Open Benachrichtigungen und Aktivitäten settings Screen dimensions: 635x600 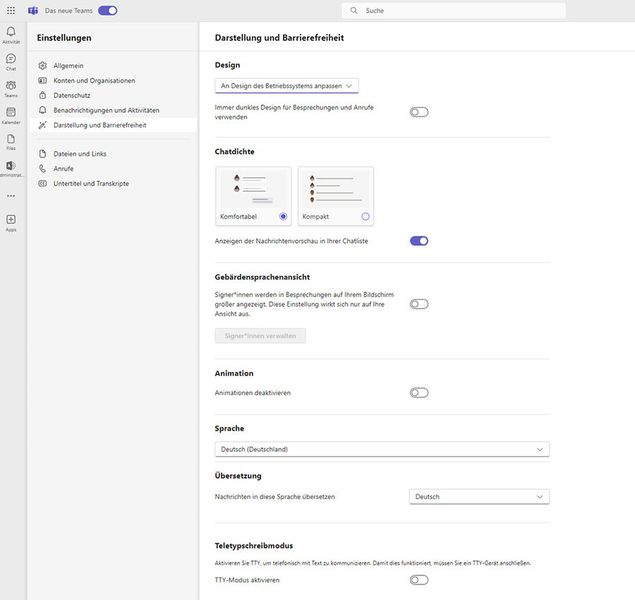click(x=114, y=110)
